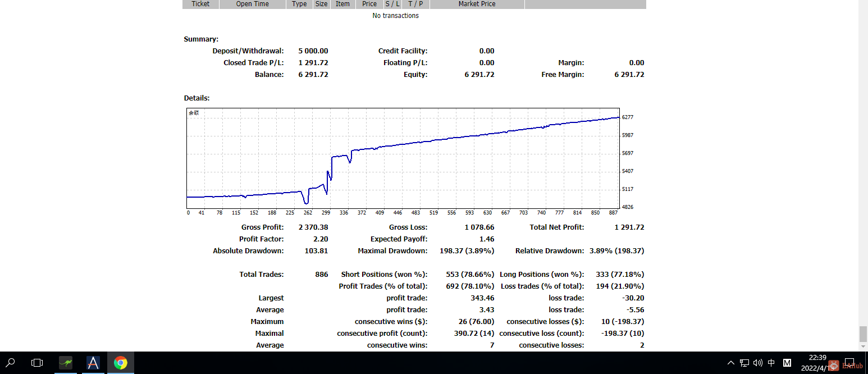868x374 pixels.
Task: Click the Equity value 6 291.72
Action: [479, 75]
